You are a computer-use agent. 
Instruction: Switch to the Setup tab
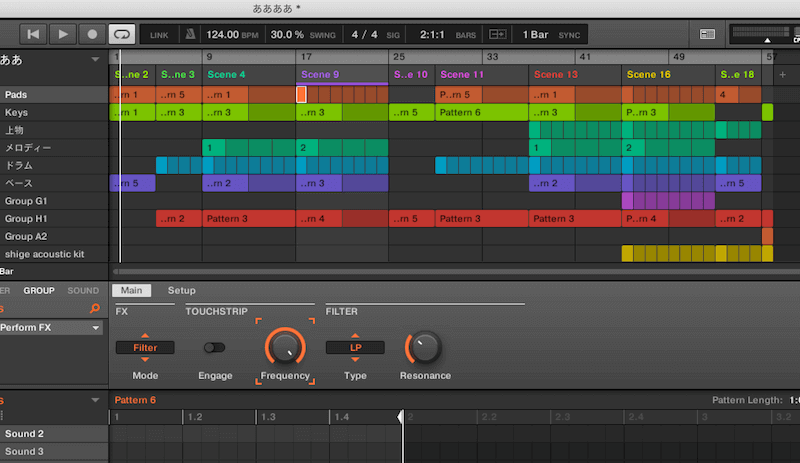coord(181,290)
